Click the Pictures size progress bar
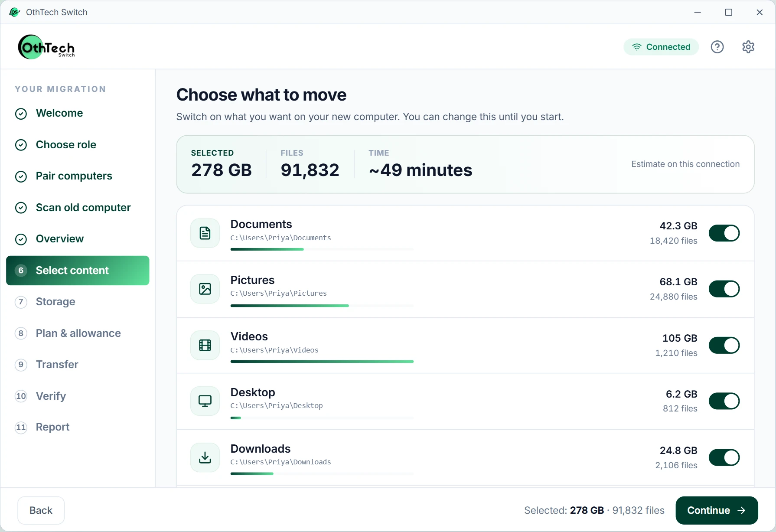 coord(322,306)
